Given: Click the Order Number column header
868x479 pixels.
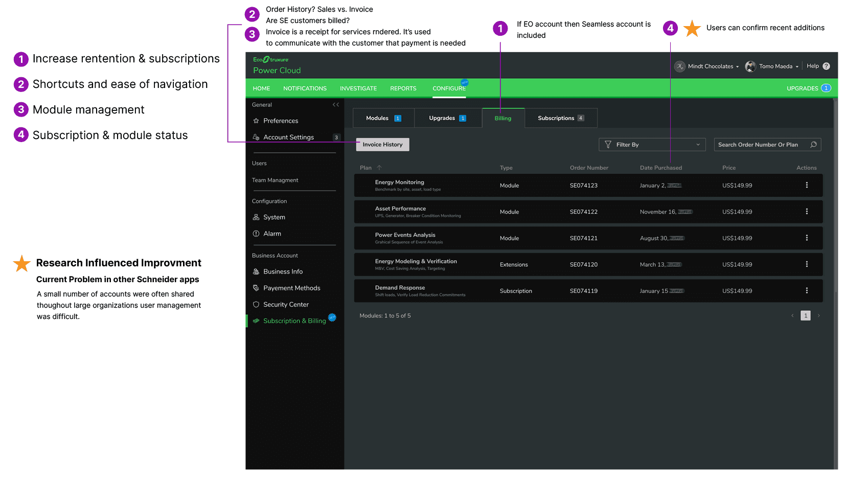Looking at the screenshot, I should pos(589,168).
